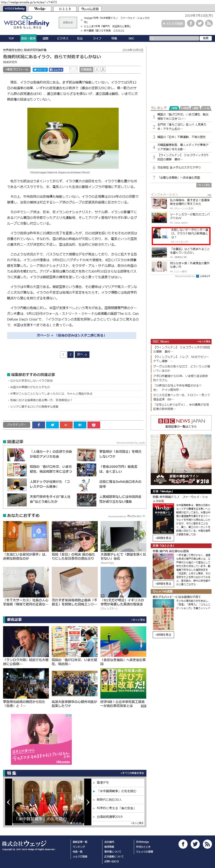Open footer 会社案内 link

coord(109,842)
